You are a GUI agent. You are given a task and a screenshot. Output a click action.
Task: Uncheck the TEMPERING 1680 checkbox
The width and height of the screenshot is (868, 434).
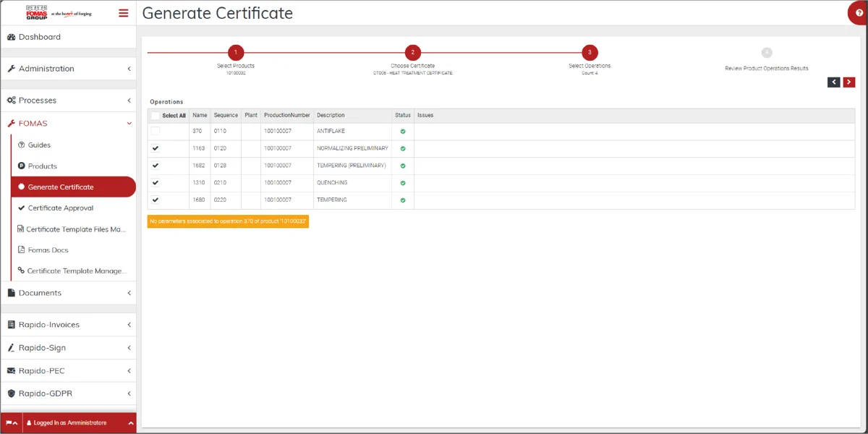pyautogui.click(x=156, y=200)
